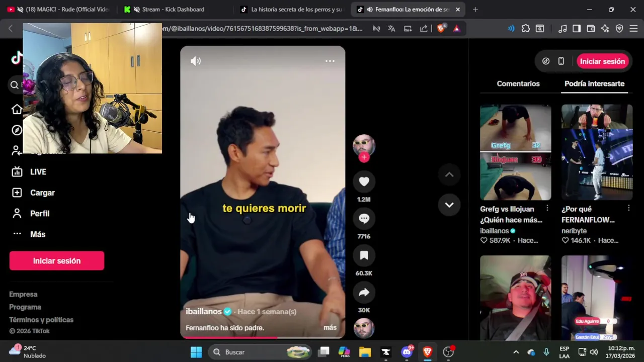This screenshot has height=362, width=644.
Task: Expand Términos y políticas footer section
Action: tap(41, 320)
